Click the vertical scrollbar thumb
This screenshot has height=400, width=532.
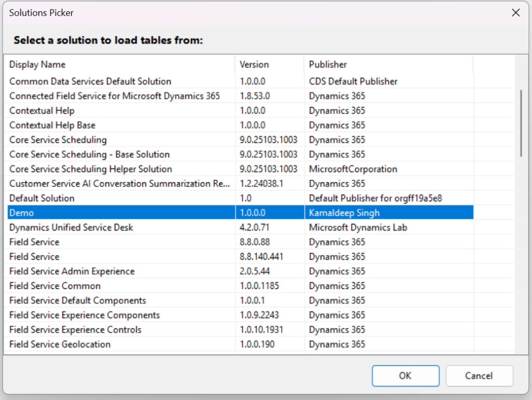click(x=521, y=123)
